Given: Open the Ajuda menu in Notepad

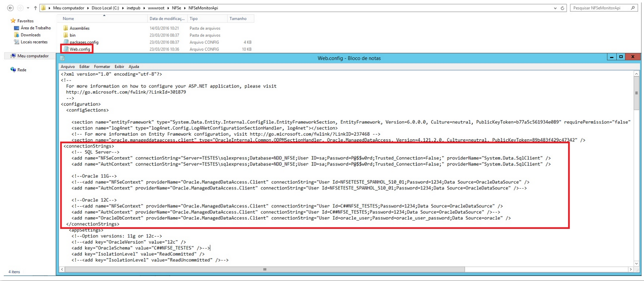Looking at the screenshot, I should pos(134,67).
